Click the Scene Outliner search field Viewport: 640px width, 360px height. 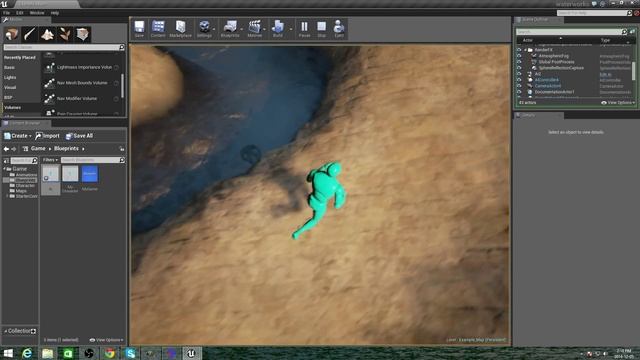click(x=571, y=31)
